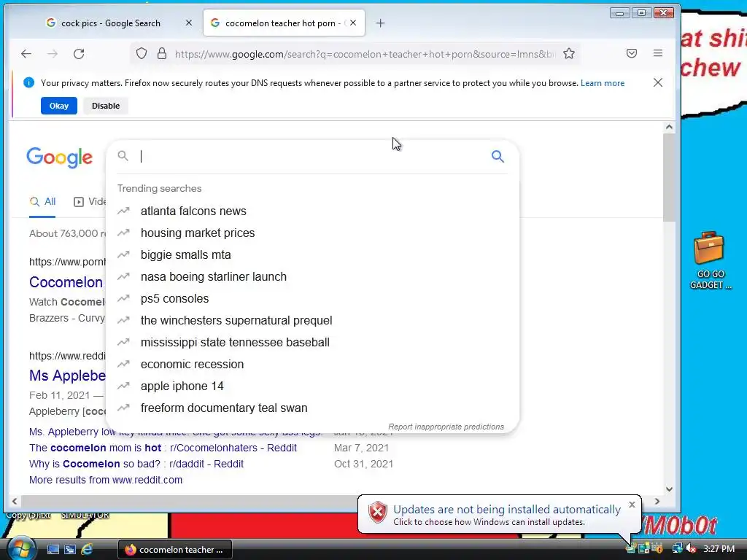The height and width of the screenshot is (560, 747).
Task: Click the padlock site security icon
Action: 162,53
